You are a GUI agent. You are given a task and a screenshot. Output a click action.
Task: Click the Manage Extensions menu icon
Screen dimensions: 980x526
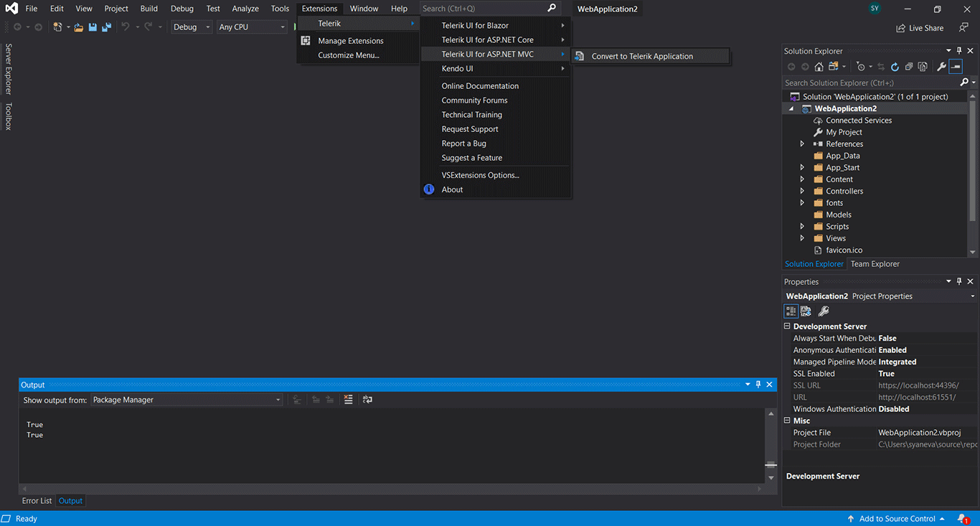[305, 40]
